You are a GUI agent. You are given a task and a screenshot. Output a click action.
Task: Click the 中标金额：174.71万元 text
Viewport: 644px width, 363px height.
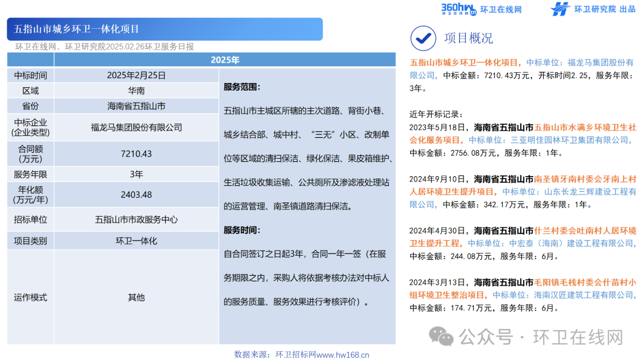point(451,308)
